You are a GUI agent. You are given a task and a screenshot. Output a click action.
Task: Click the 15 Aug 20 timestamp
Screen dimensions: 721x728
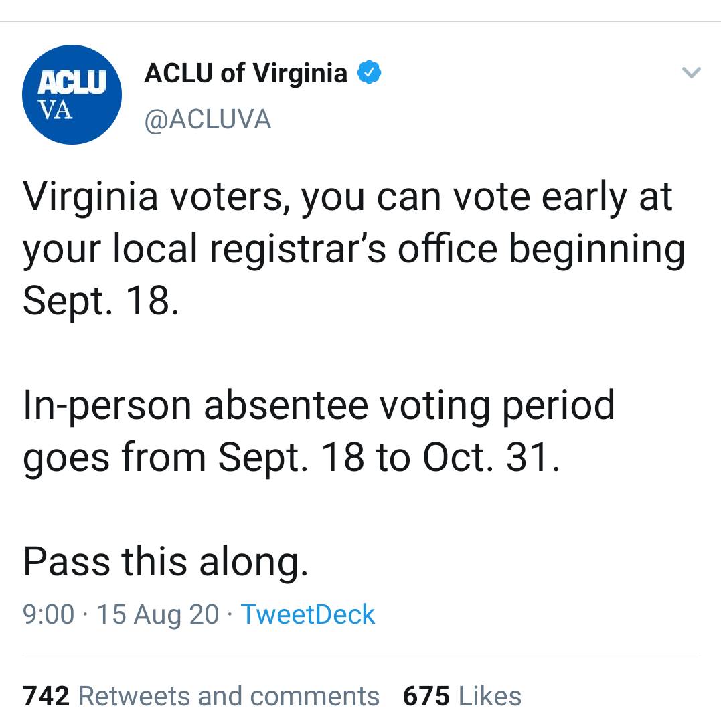[157, 614]
